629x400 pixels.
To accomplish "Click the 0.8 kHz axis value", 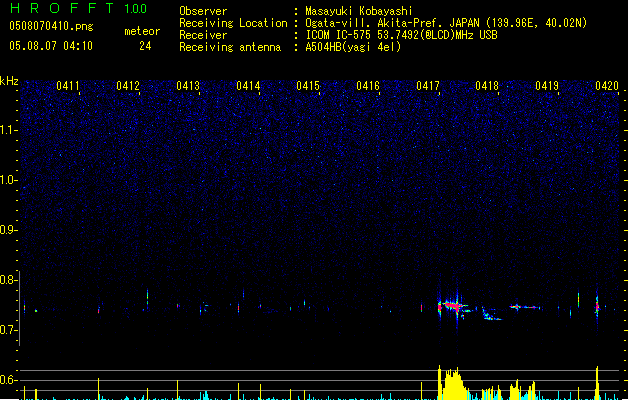I will pos(8,280).
